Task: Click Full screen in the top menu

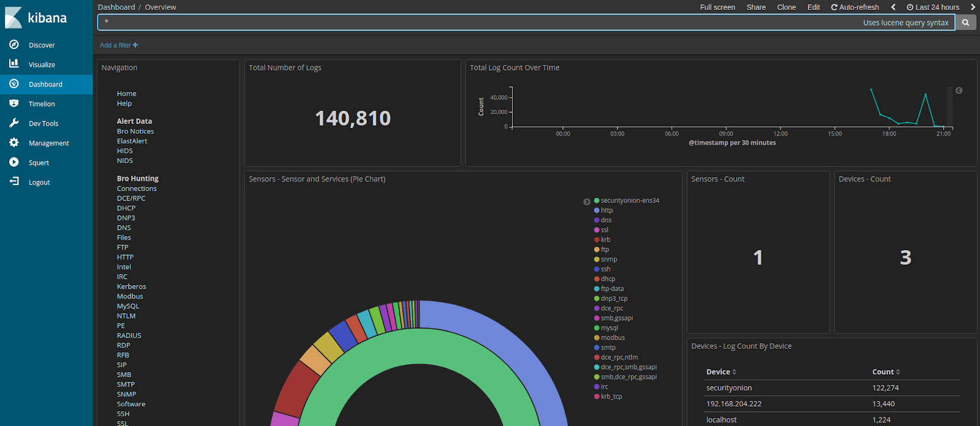Action: pos(718,7)
